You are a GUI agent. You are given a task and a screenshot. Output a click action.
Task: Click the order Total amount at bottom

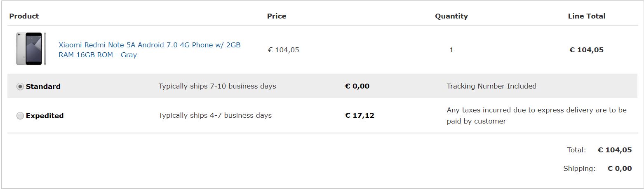[x=615, y=150]
